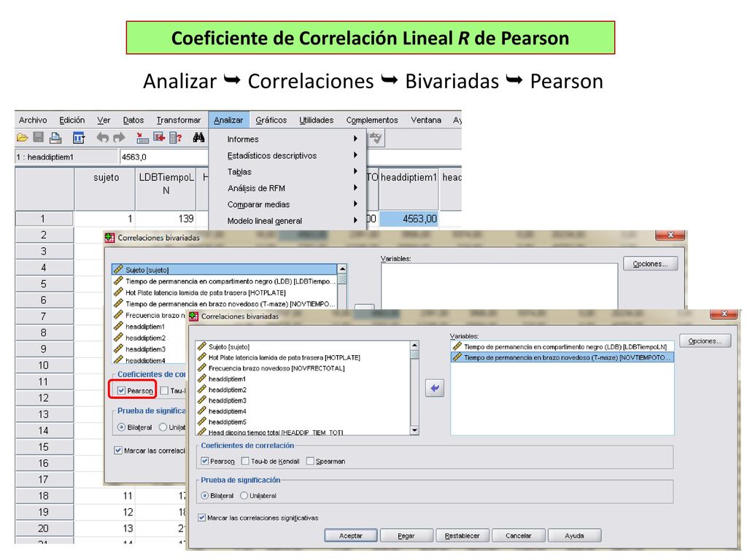The width and height of the screenshot is (747, 560).
Task: Open Find with the binoculars icon
Action: [198, 138]
